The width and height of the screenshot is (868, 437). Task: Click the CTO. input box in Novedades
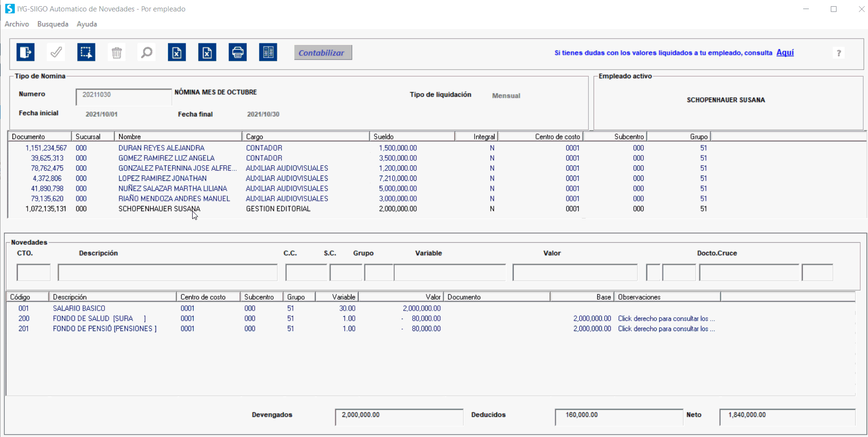(x=33, y=272)
